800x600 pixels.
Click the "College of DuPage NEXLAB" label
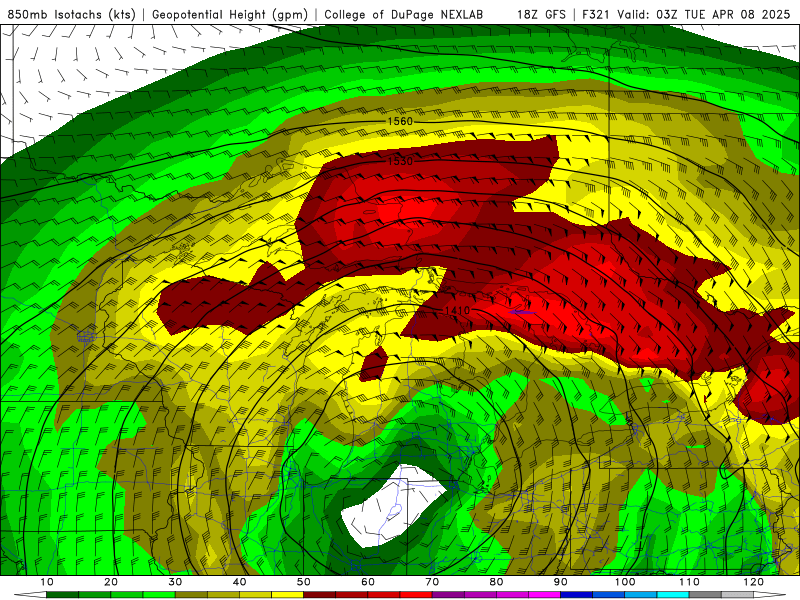pos(404,15)
